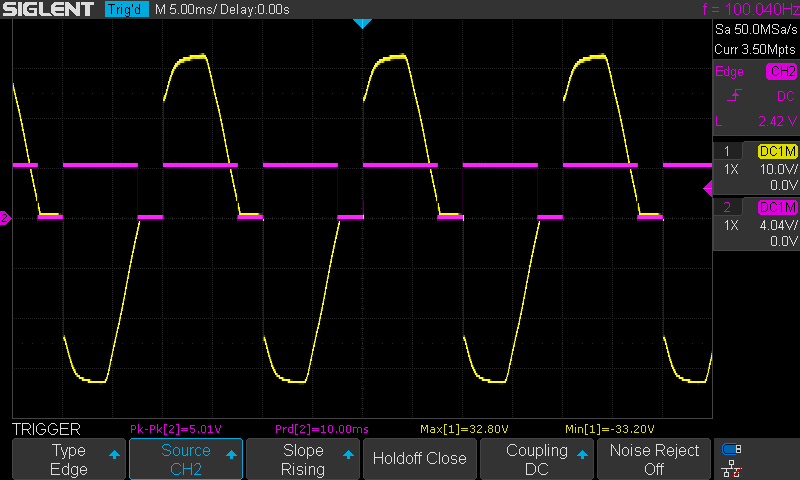This screenshot has width=800, height=480.
Task: Click the Edge trigger type label
Action: pos(729,72)
